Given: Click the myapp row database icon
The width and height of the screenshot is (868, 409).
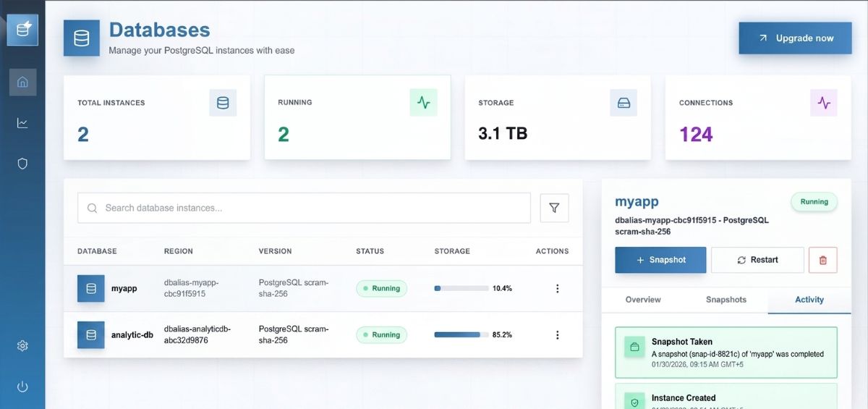Looking at the screenshot, I should [x=91, y=288].
